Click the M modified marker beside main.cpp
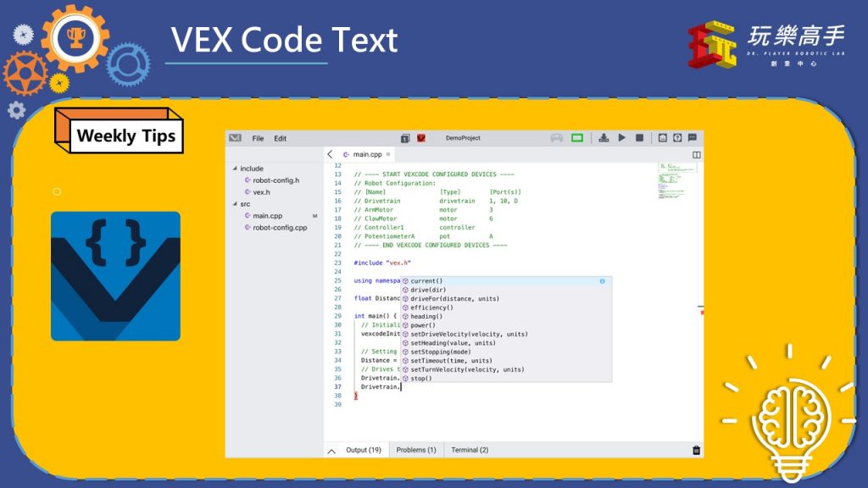The height and width of the screenshot is (488, 868). pos(315,216)
